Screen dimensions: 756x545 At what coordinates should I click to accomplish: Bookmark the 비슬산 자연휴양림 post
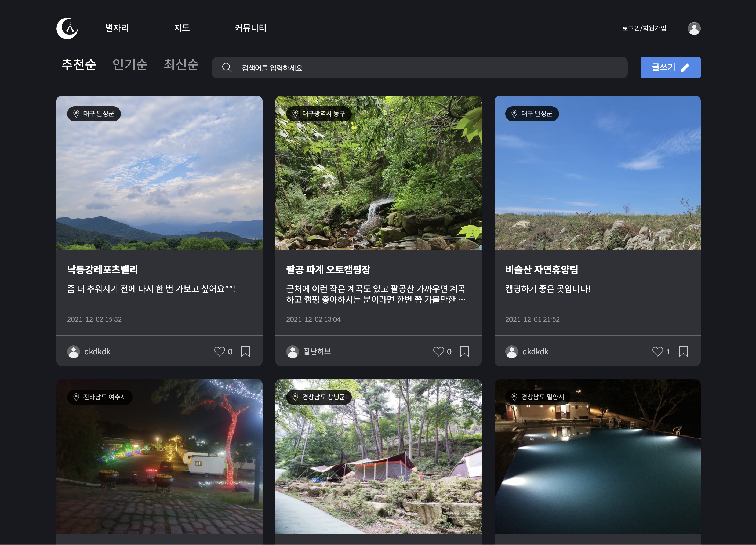(683, 351)
